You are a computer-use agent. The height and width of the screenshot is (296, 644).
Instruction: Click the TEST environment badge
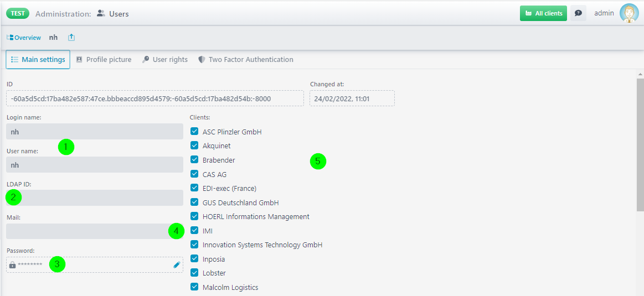coord(18,13)
